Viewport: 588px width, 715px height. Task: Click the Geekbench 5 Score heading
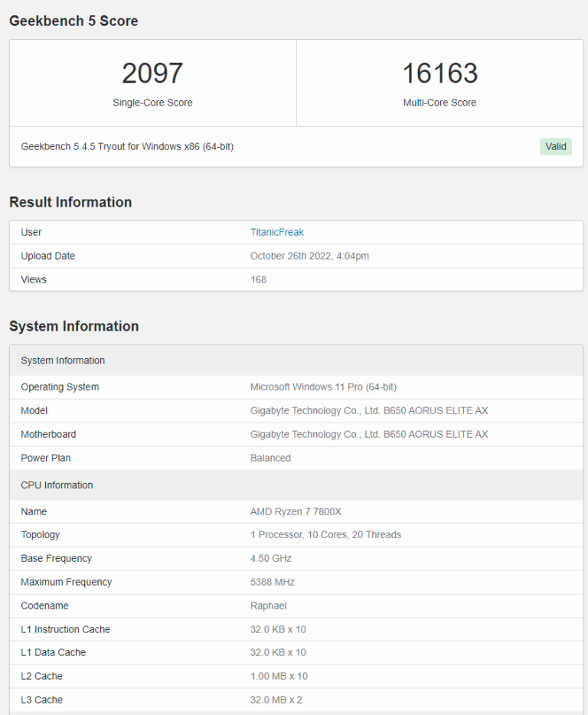73,21
